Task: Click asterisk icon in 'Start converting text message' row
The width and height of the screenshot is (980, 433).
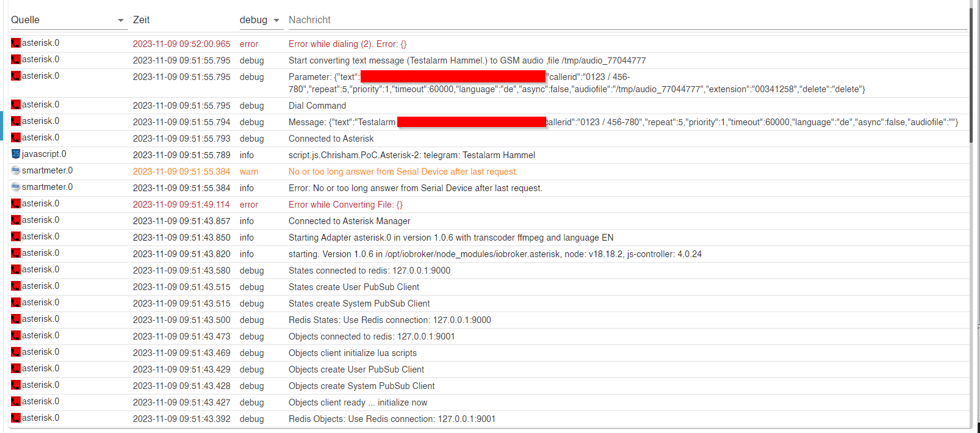Action: [16, 59]
